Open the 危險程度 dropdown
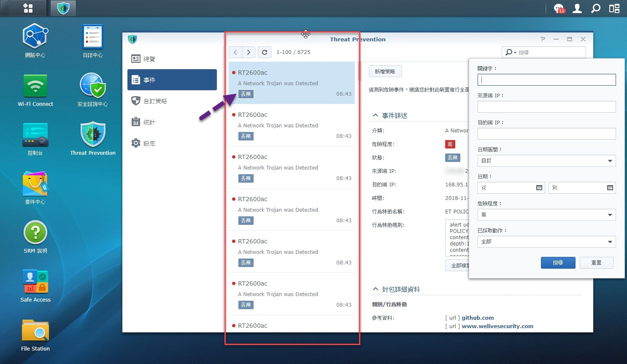The width and height of the screenshot is (627, 364). pyautogui.click(x=547, y=215)
